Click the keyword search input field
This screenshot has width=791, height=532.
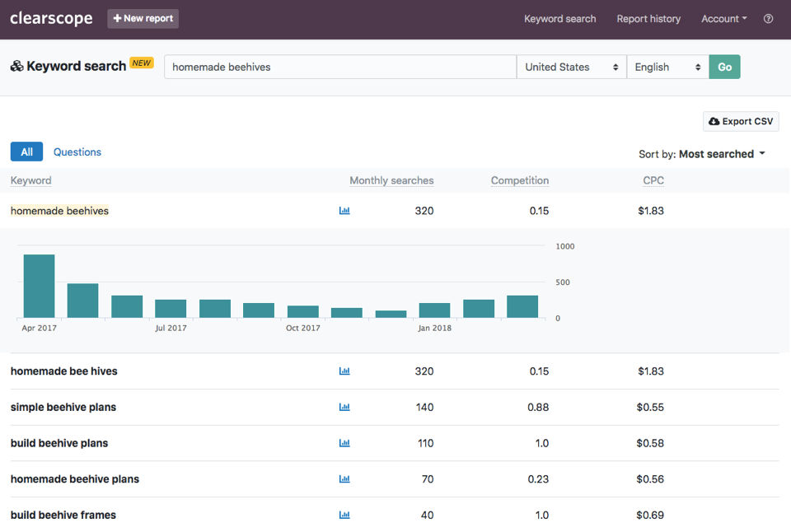coord(339,68)
